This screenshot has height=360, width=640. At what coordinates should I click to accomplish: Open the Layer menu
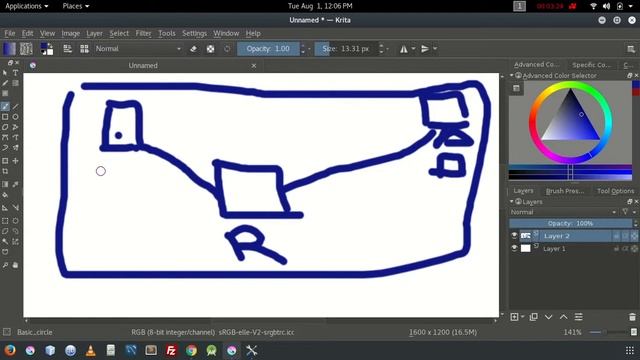point(94,33)
